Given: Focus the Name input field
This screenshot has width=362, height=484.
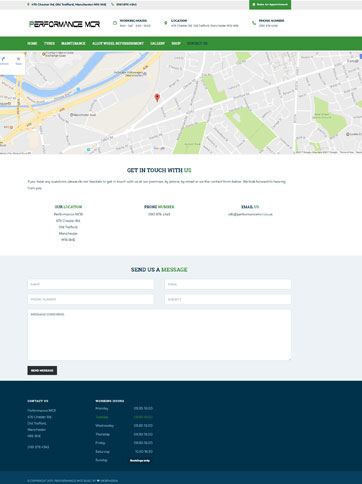Looking at the screenshot, I should pos(91,284).
